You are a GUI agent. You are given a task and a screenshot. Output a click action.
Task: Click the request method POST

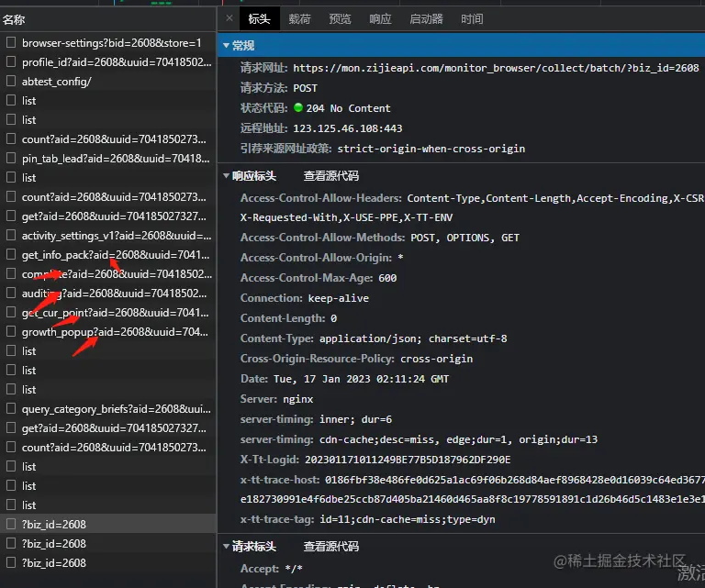pyautogui.click(x=305, y=88)
